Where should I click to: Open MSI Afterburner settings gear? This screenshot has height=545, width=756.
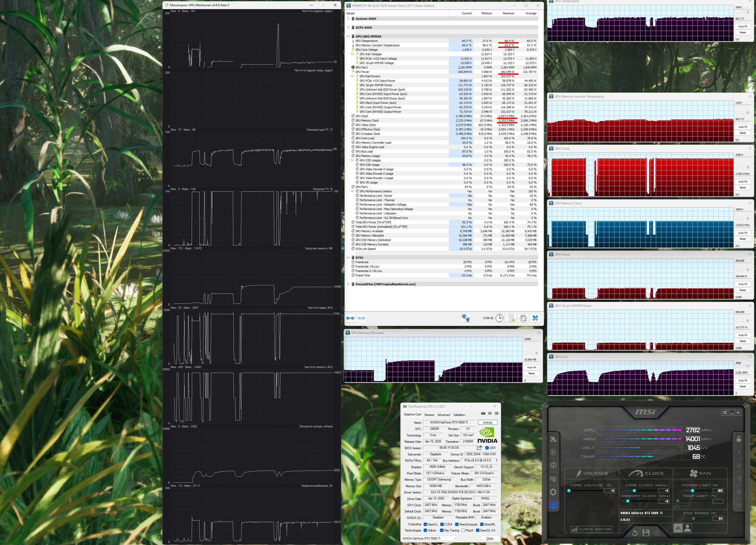pos(553,492)
